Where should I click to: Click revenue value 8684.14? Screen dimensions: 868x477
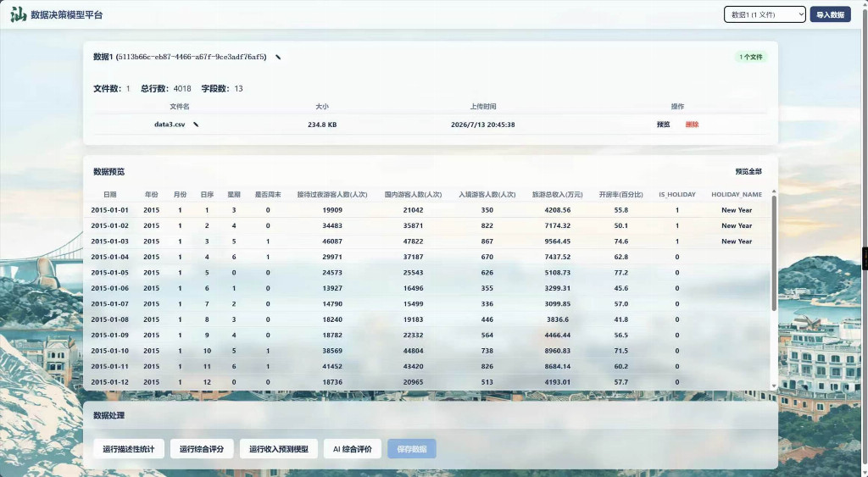click(558, 366)
